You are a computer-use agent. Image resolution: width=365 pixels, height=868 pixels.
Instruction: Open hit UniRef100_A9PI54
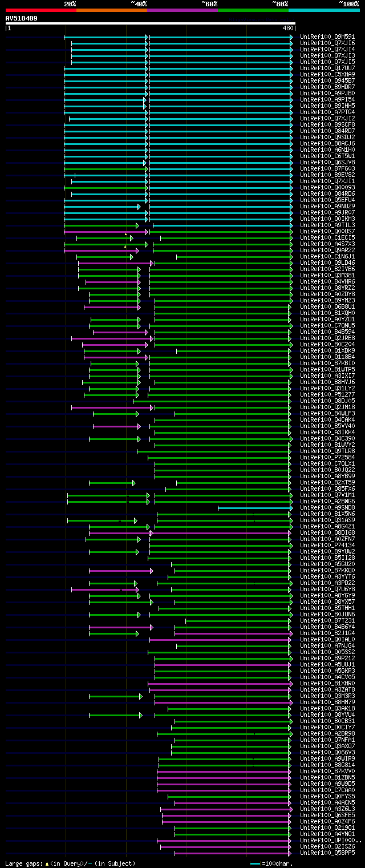click(x=327, y=99)
